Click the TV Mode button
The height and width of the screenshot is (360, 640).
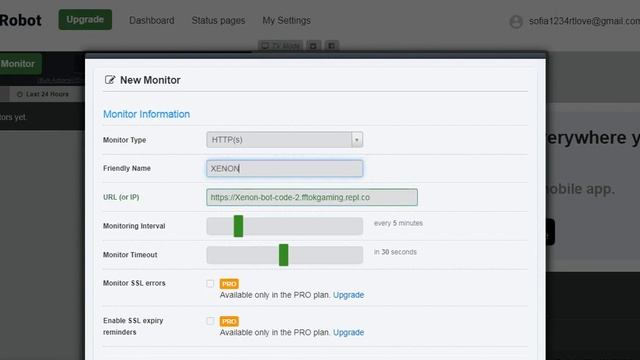[x=280, y=45]
